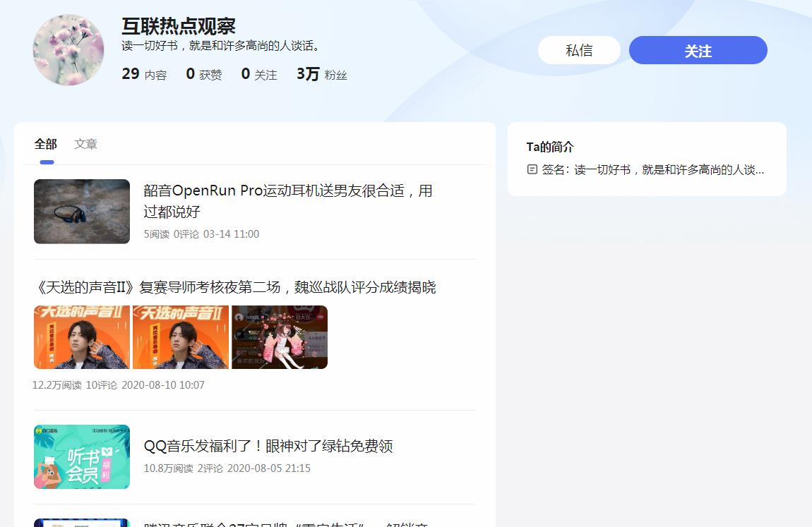Switch to the 文章 tab
This screenshot has width=812, height=527.
tap(85, 144)
